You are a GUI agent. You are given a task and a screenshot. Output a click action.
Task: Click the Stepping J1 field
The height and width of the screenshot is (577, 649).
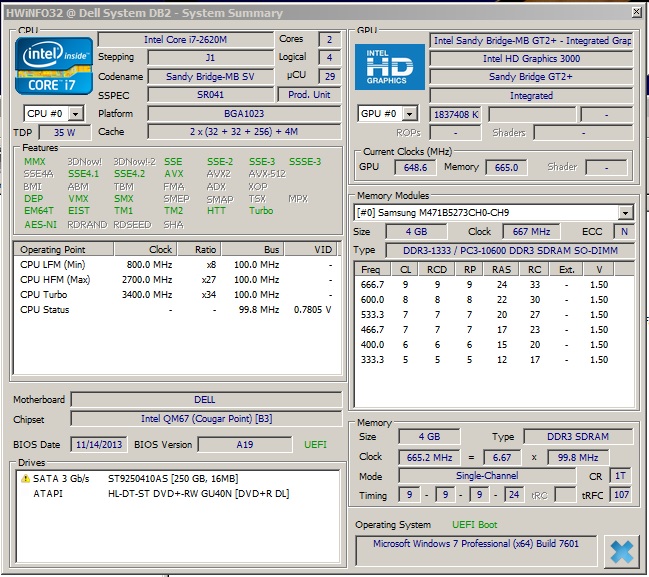(210, 58)
